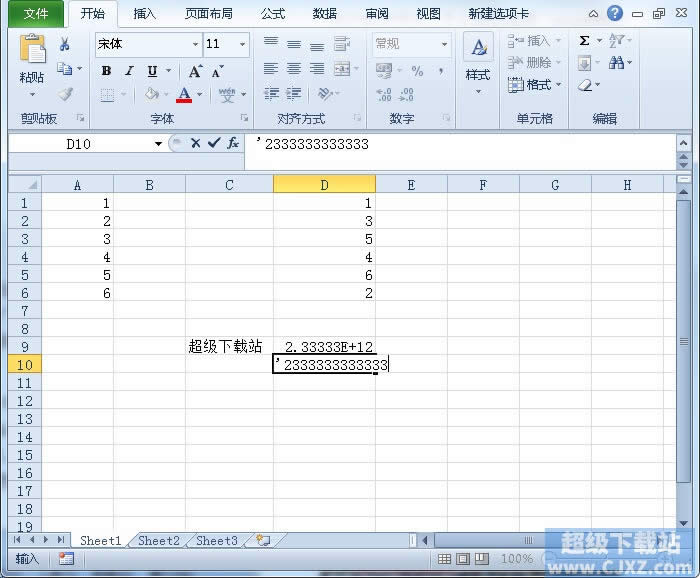Align text right

tap(317, 68)
